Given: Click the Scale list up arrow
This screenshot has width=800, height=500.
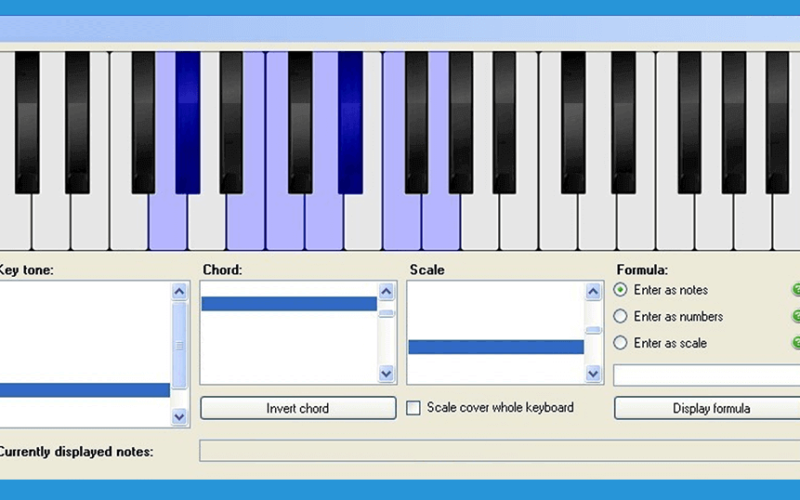Looking at the screenshot, I should (x=593, y=291).
